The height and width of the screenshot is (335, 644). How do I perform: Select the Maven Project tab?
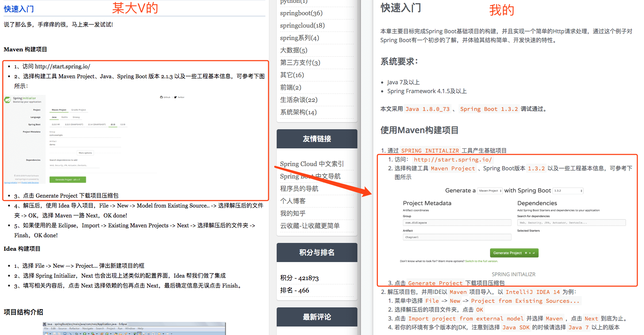pos(59,110)
